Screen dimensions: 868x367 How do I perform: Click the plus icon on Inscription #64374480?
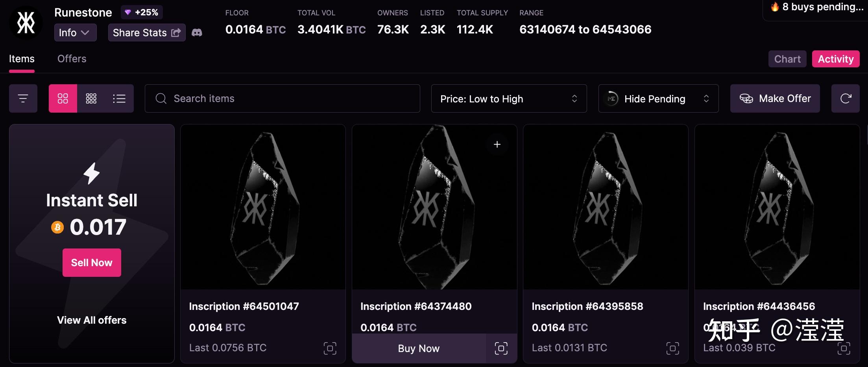coord(497,145)
